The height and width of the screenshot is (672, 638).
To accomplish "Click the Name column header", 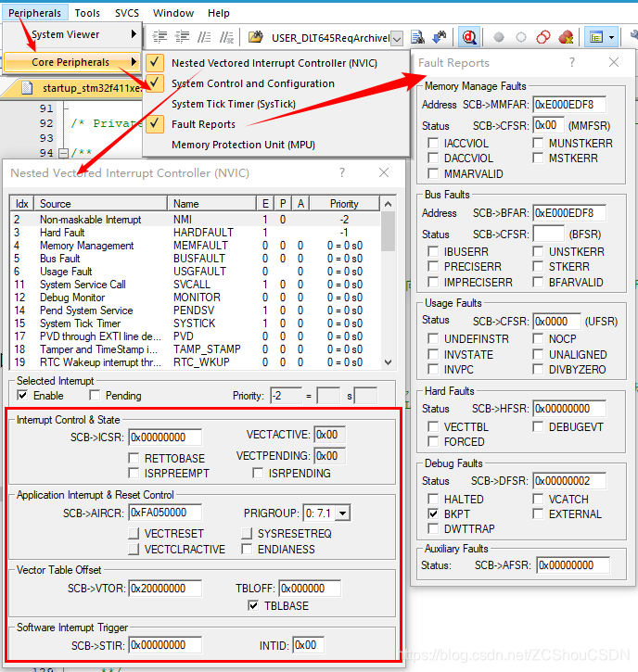I will point(211,204).
